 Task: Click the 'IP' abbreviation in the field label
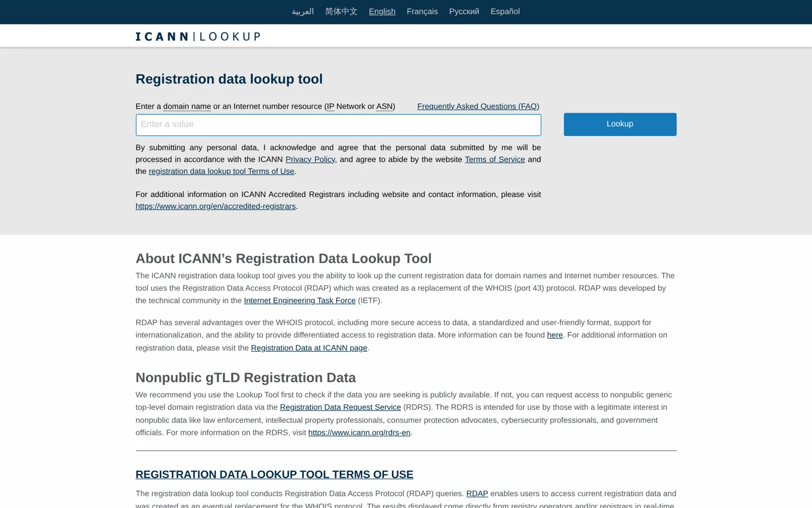pyautogui.click(x=330, y=106)
